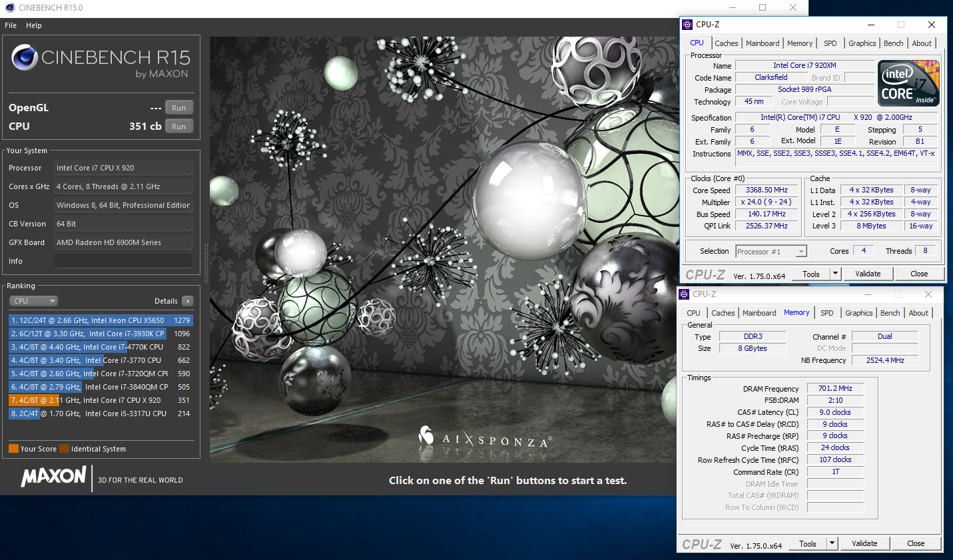Image resolution: width=953 pixels, height=560 pixels.
Task: Click the rendered scene viewport image
Action: 442,249
